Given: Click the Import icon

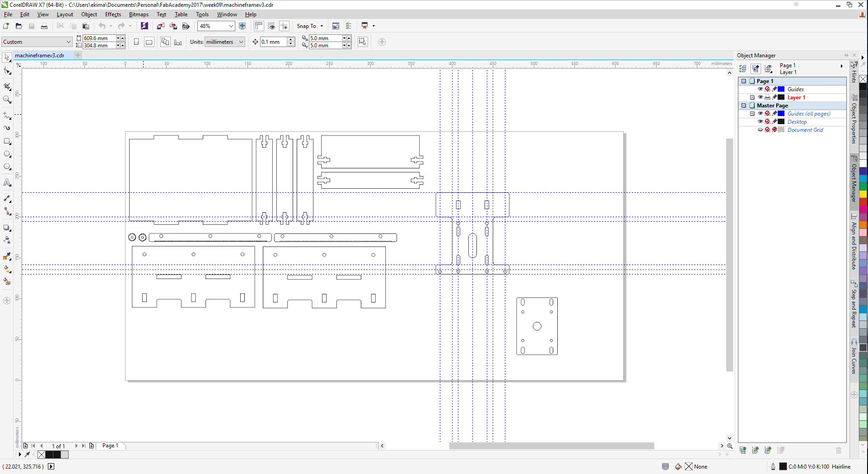Looking at the screenshot, I should 160,26.
